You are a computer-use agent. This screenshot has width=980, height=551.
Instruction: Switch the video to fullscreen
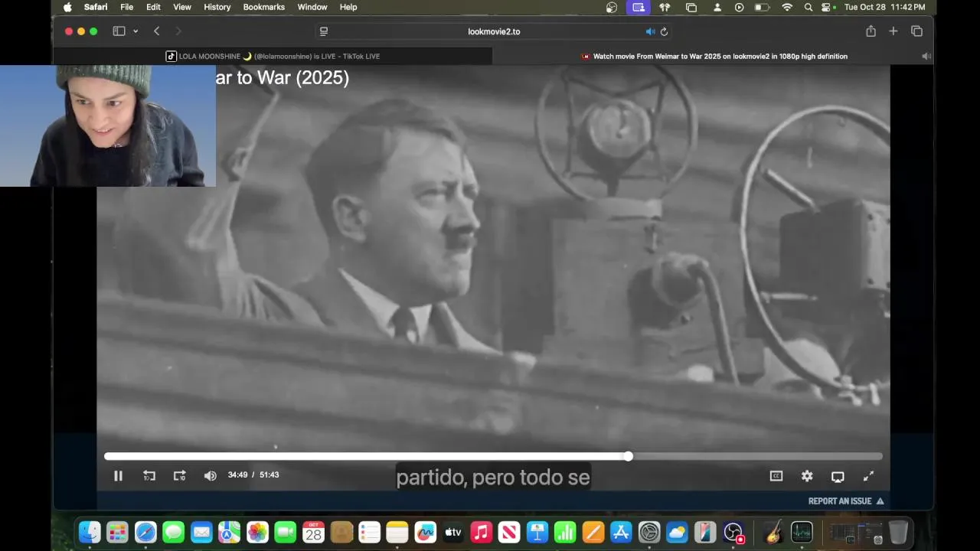coord(868,476)
